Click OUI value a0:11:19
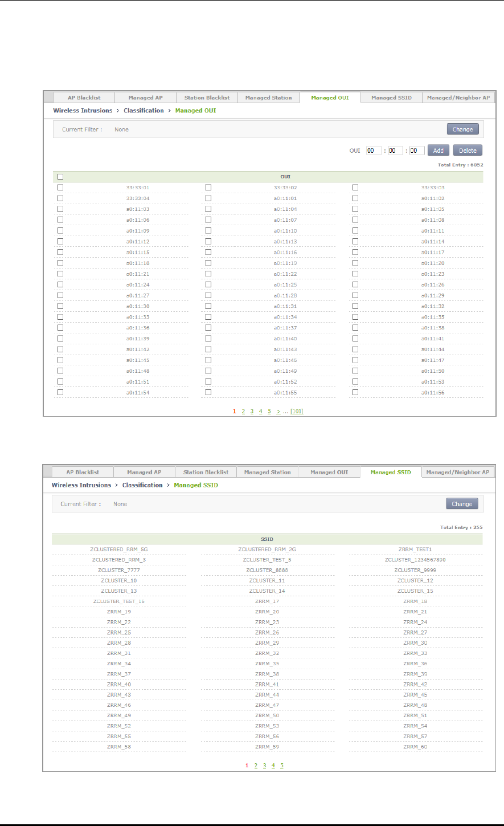504x826 pixels. coord(285,263)
